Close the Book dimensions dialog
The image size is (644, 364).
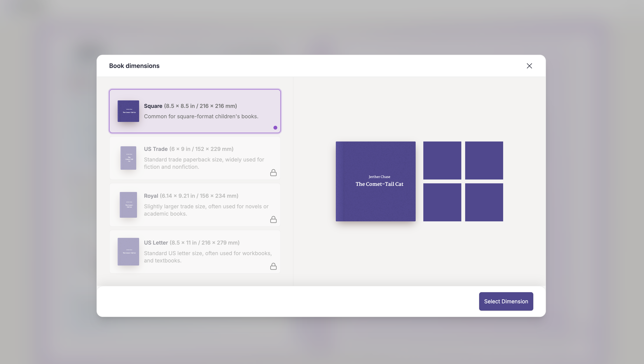(529, 66)
